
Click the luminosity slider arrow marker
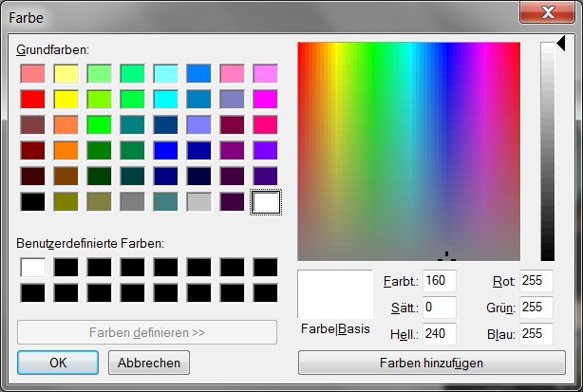(x=561, y=44)
